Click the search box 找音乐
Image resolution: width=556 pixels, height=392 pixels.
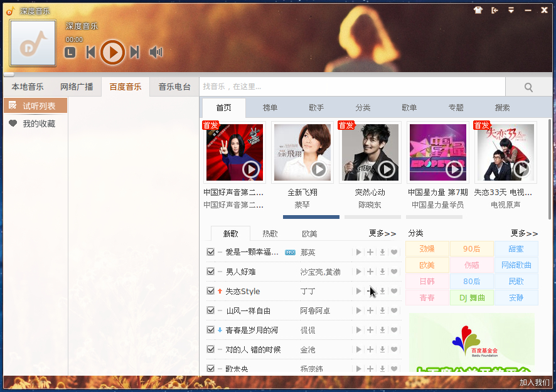352,87
